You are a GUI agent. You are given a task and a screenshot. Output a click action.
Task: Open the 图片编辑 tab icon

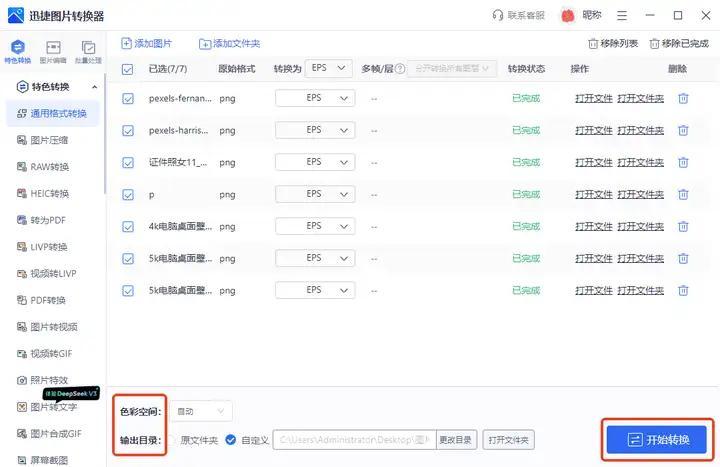(x=54, y=48)
